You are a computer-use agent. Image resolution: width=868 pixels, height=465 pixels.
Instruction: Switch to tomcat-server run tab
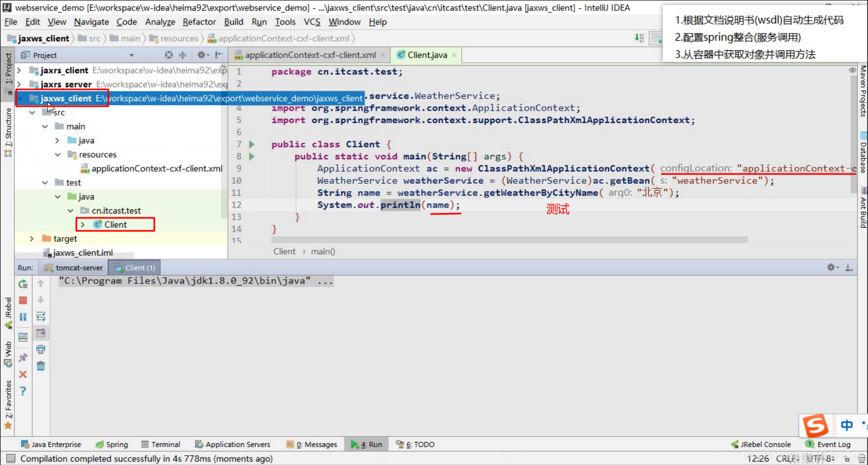pos(74,268)
